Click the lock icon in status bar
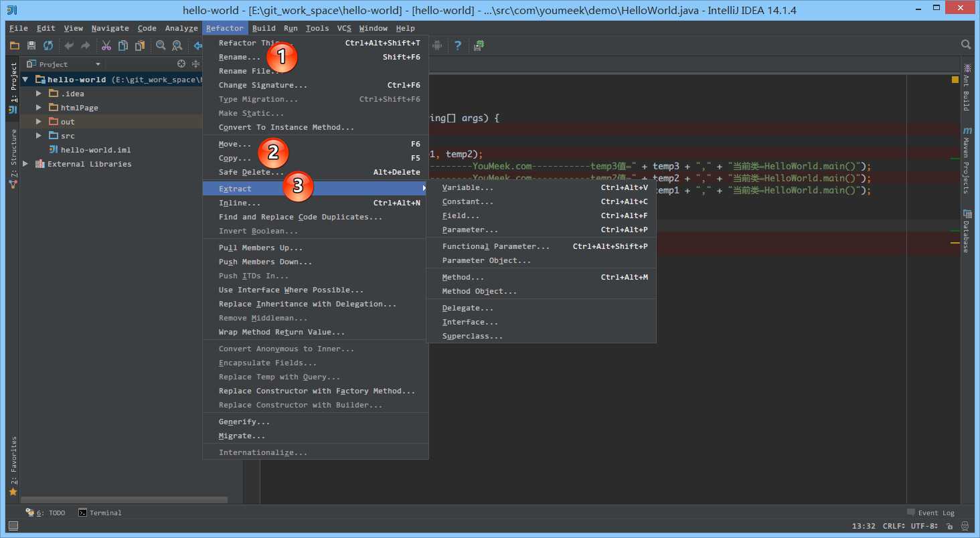The height and width of the screenshot is (538, 980). [x=950, y=526]
